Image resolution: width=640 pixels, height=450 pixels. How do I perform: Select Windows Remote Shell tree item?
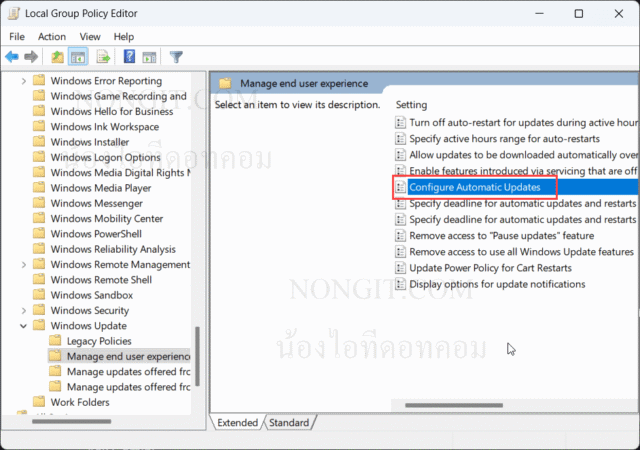click(x=101, y=280)
